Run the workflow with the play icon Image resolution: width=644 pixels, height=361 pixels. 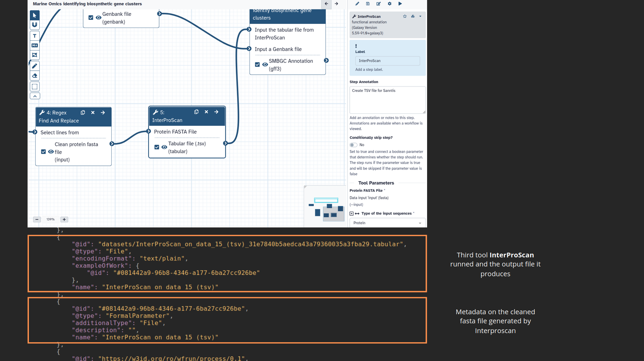point(400,4)
